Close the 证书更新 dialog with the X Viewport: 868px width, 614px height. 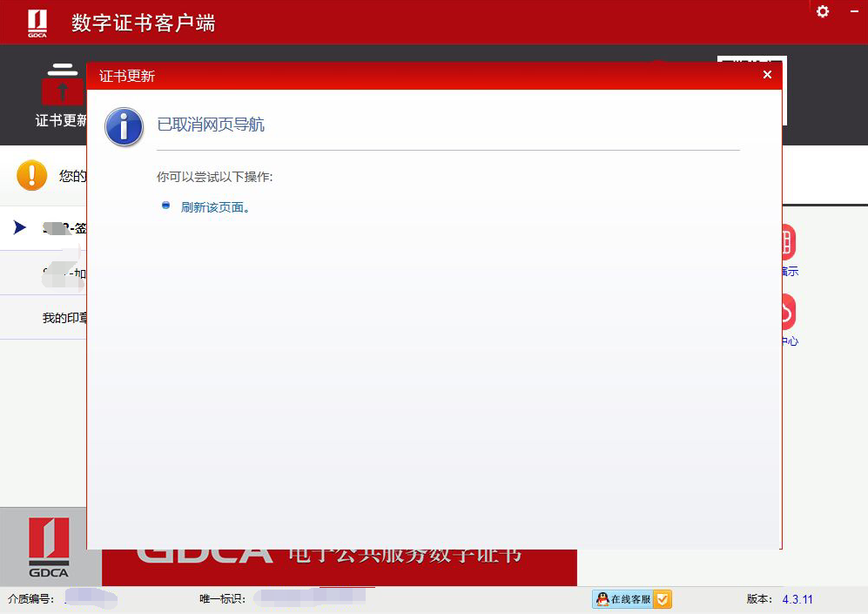[767, 75]
